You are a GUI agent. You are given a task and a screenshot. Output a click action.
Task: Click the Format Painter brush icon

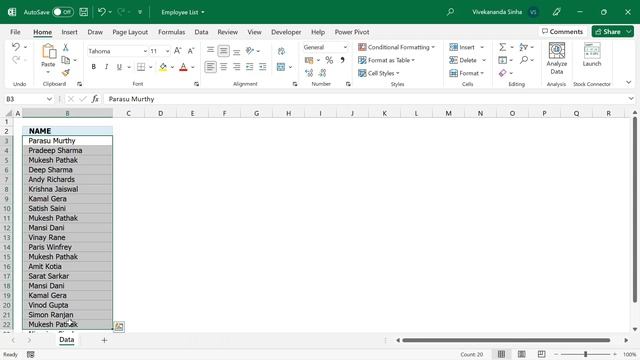coord(65,73)
